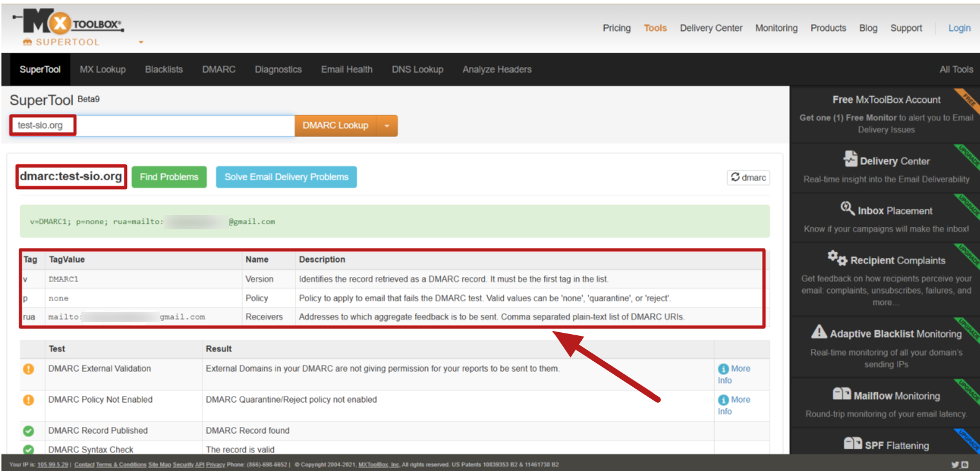Switch to Diagnostics tab
This screenshot has height=471, width=980.
click(x=278, y=69)
